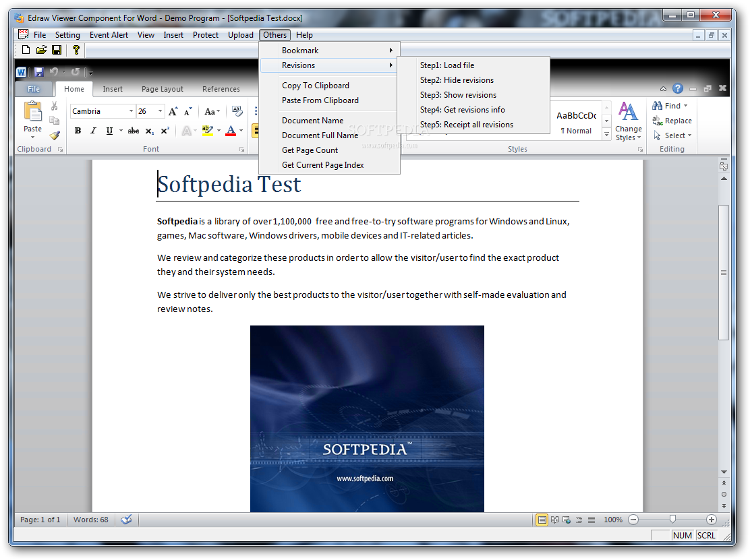This screenshot has width=750, height=560.
Task: Click the Word quick access Save icon
Action: [x=39, y=72]
